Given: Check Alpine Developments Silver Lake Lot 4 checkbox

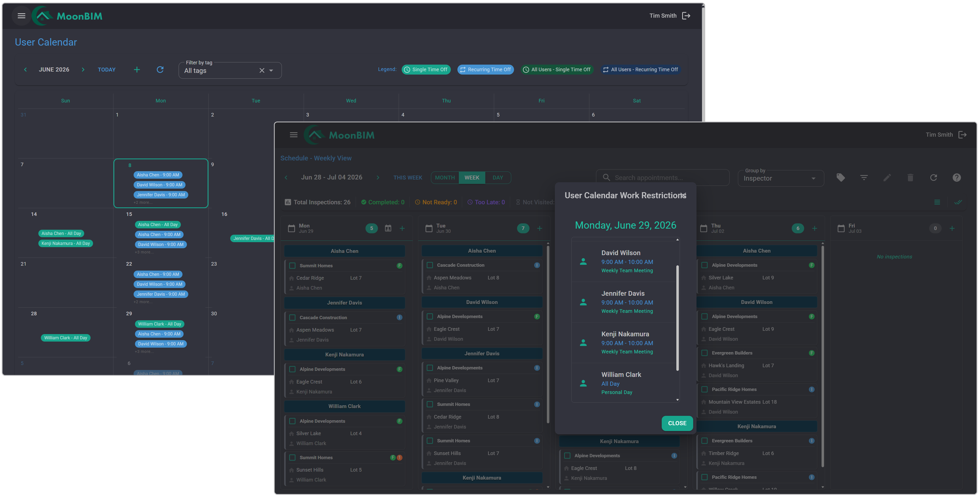Looking at the screenshot, I should tap(292, 421).
